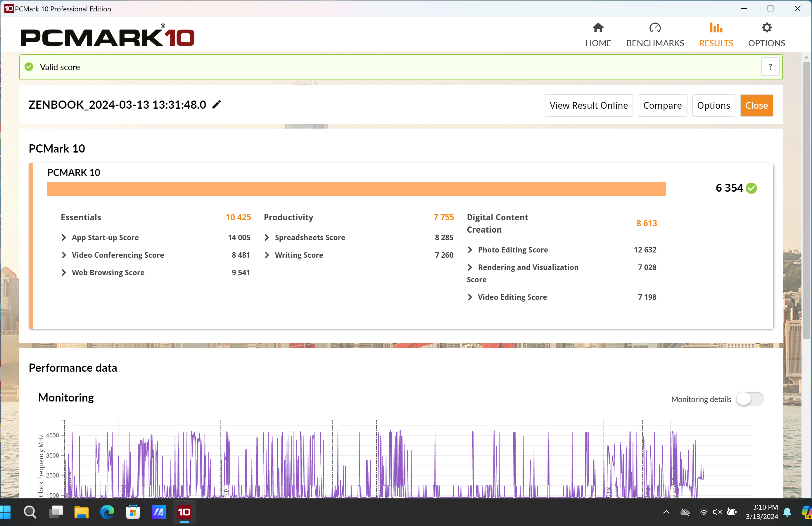Expand App Start-up Score details

pos(64,237)
